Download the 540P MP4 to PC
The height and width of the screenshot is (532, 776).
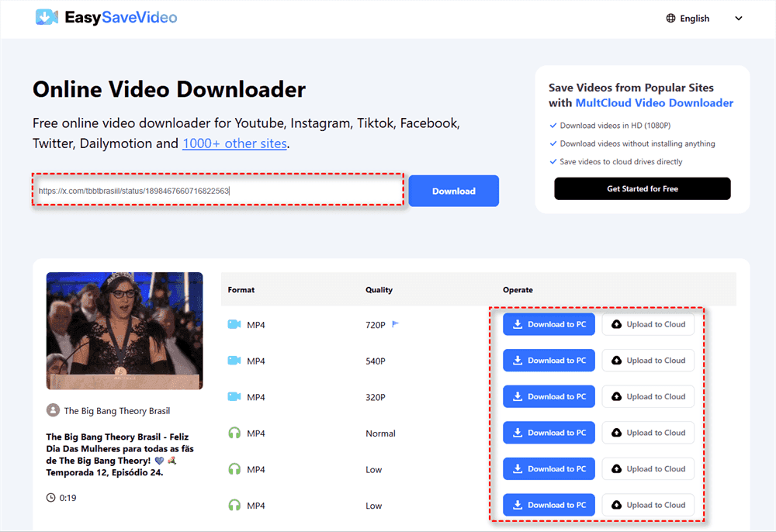click(549, 361)
